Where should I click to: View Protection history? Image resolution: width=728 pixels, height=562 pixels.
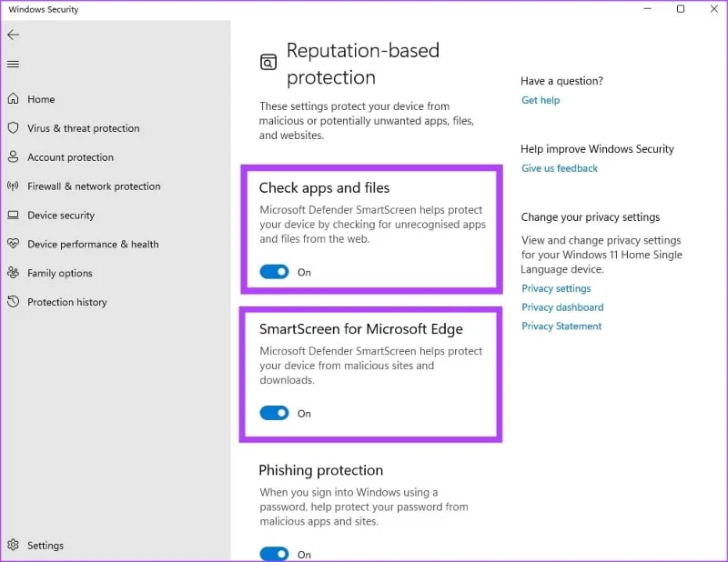[66, 302]
